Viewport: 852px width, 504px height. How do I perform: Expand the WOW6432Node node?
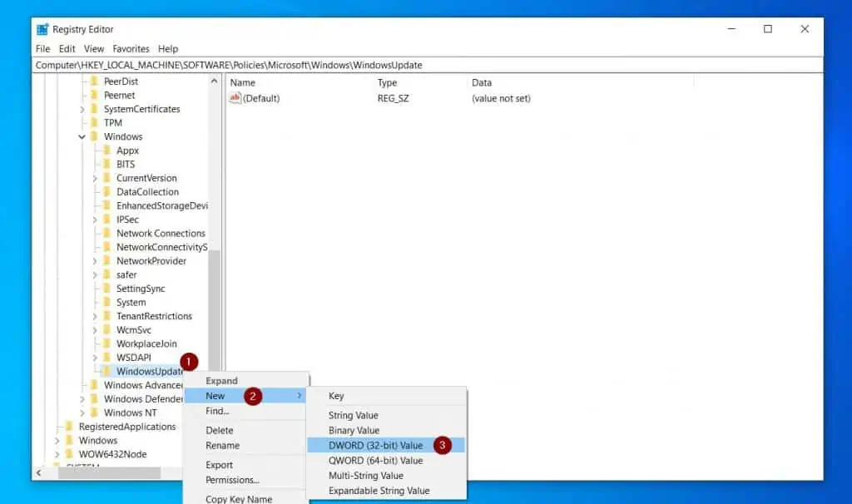pos(57,454)
